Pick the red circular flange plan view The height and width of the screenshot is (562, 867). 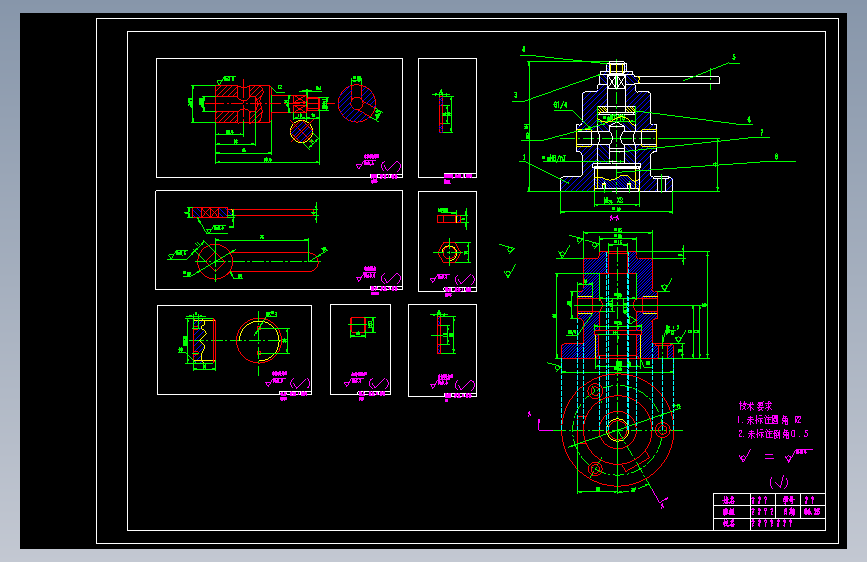pyautogui.click(x=618, y=430)
